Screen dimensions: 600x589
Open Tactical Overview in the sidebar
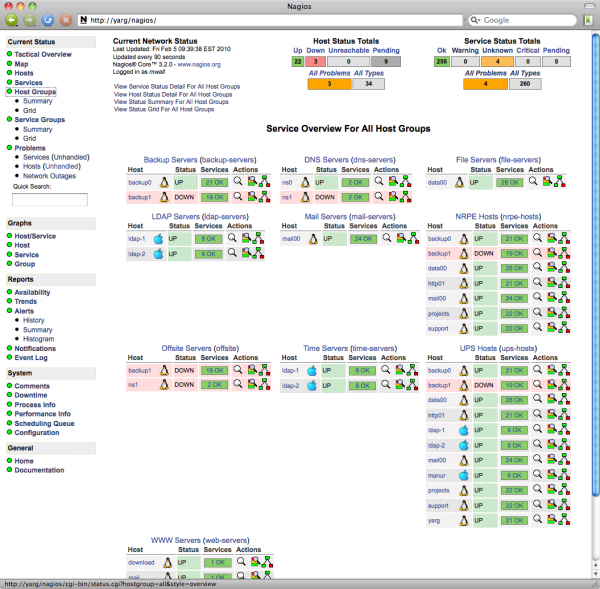(43, 54)
